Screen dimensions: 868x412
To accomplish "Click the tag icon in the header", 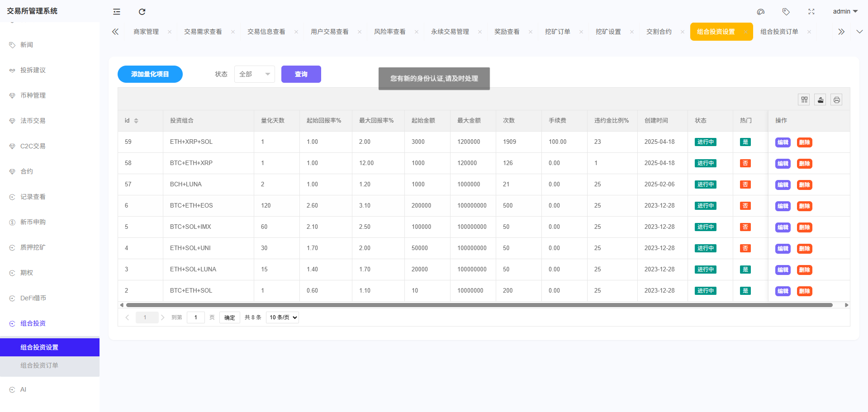I will pyautogui.click(x=786, y=12).
